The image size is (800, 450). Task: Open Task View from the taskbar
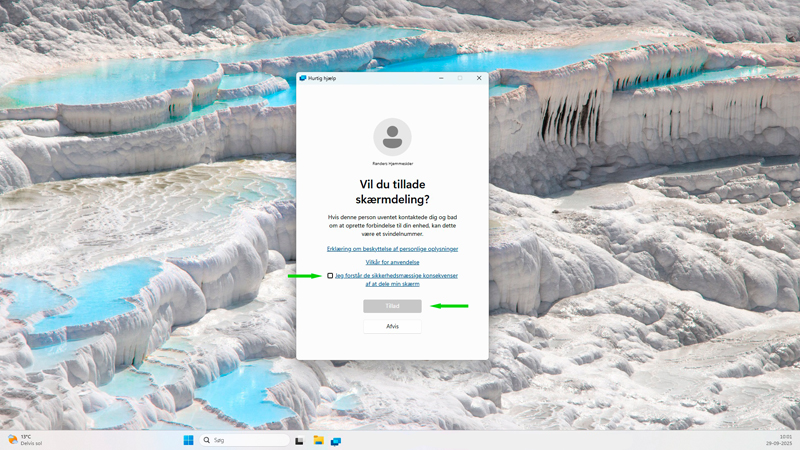(x=299, y=440)
